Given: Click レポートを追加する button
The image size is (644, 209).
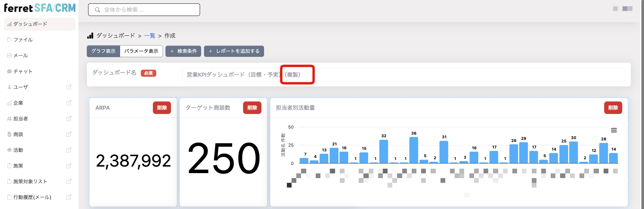Looking at the screenshot, I should [234, 51].
